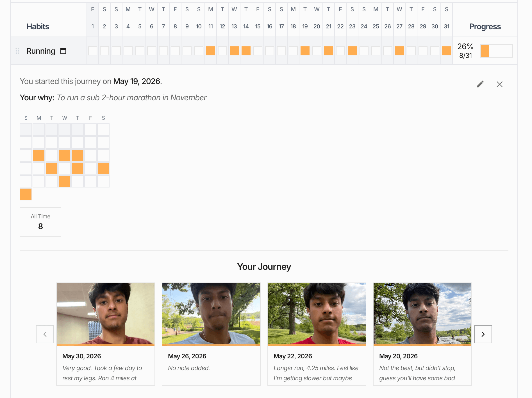Screen dimensions: 532x398
Task: Open the May 20, 2026 journey photo
Action: click(422, 314)
